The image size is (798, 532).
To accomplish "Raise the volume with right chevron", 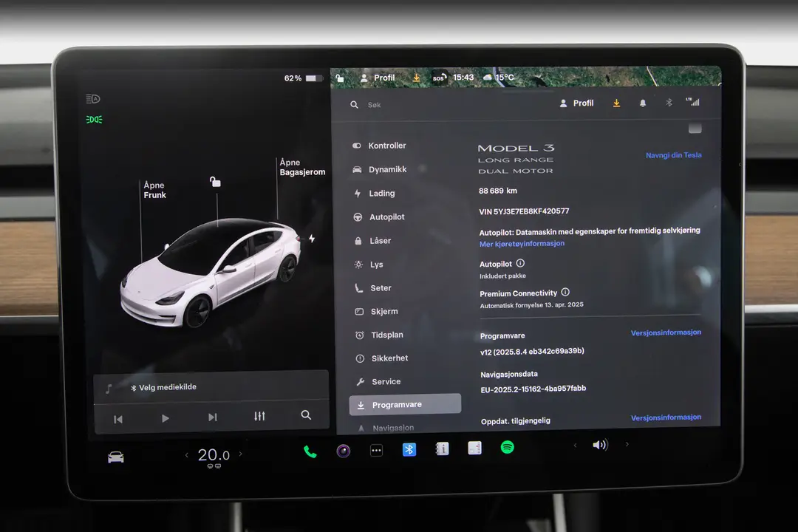I will point(627,444).
